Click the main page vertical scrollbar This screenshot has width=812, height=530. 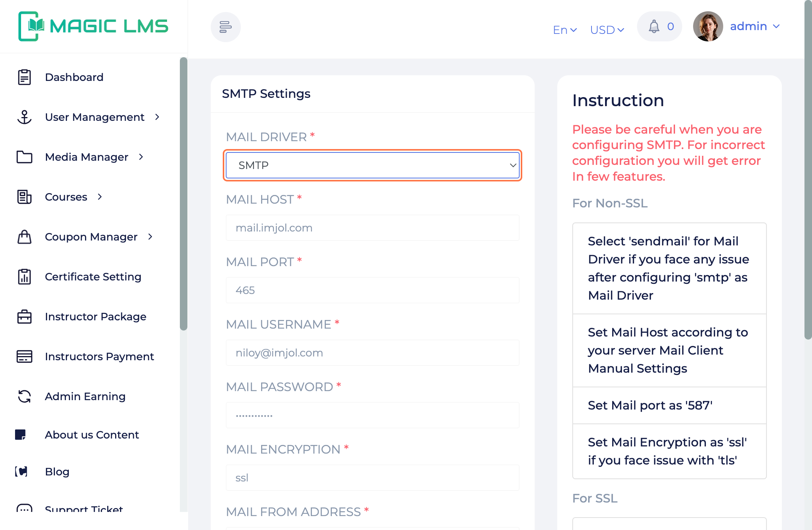point(808,169)
